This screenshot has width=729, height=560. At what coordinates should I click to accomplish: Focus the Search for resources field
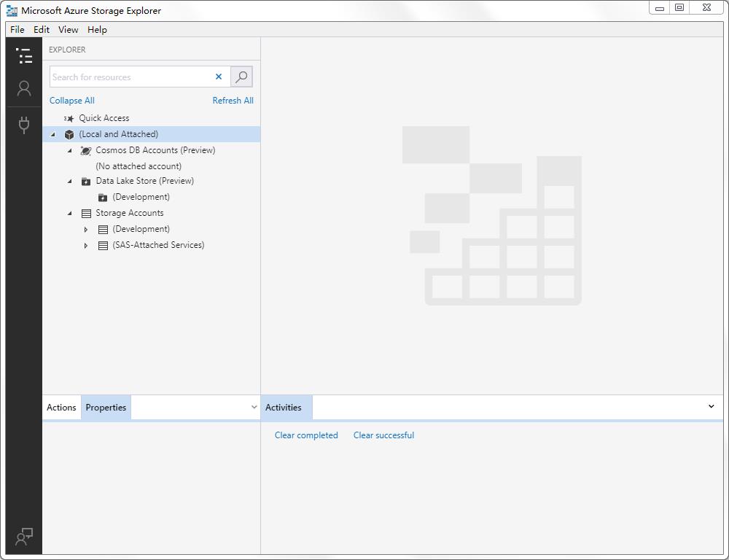click(131, 77)
